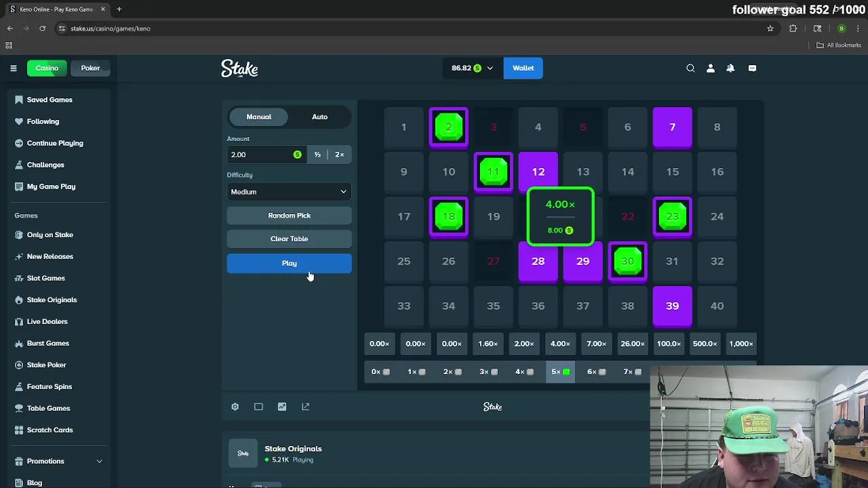Click the 26.00× payout box
The width and height of the screenshot is (868, 488).
pyautogui.click(x=632, y=344)
